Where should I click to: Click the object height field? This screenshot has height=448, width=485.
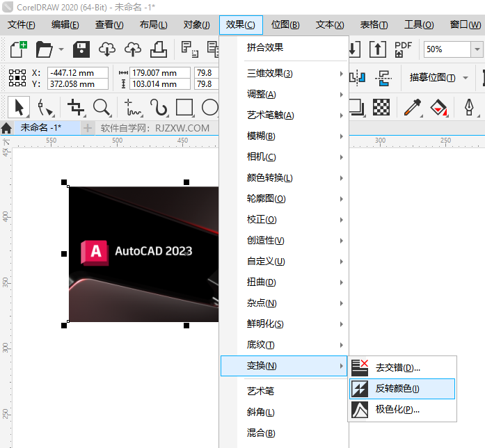[159, 84]
